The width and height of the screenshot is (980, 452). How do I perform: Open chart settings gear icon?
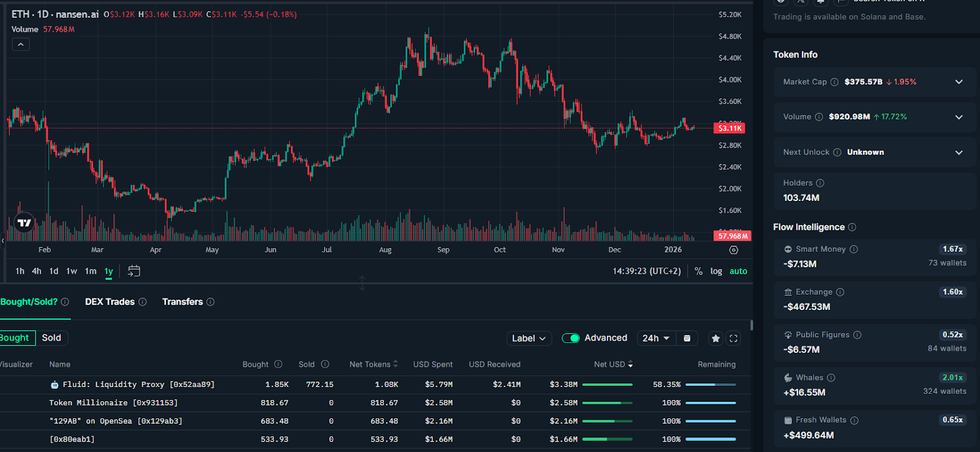tap(733, 250)
